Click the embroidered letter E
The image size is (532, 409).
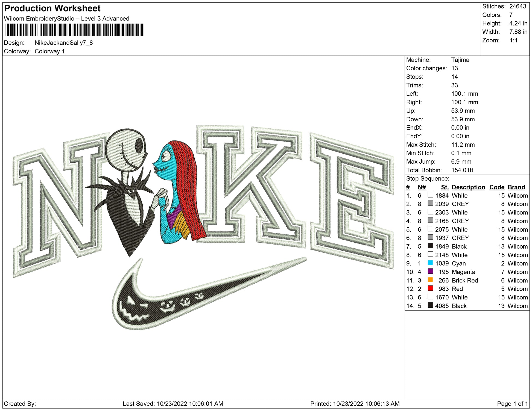click(x=353, y=199)
